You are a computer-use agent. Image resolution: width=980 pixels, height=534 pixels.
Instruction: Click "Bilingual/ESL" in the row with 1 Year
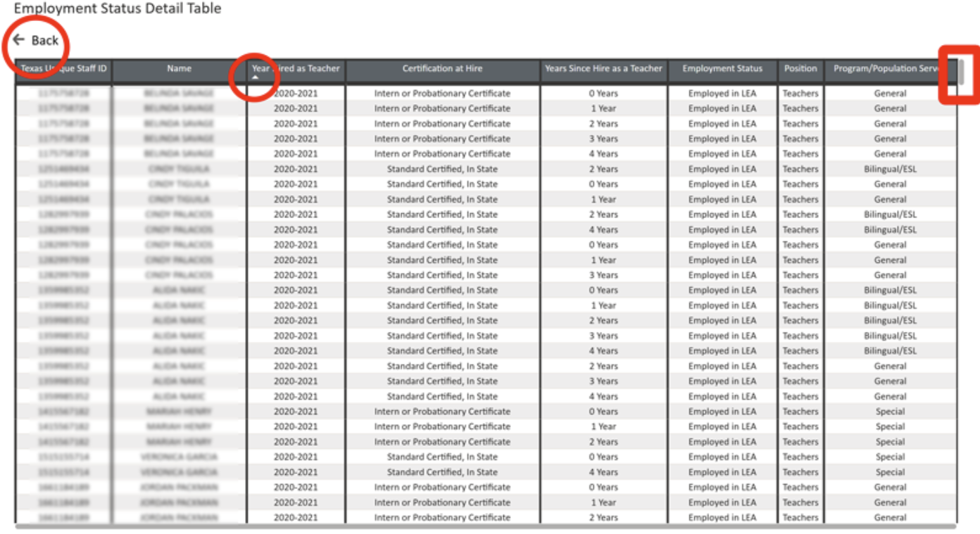(x=891, y=305)
